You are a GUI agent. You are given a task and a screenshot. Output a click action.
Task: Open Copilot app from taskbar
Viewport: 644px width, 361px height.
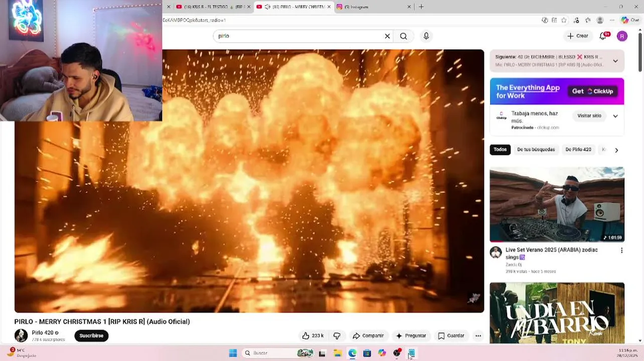pyautogui.click(x=382, y=353)
